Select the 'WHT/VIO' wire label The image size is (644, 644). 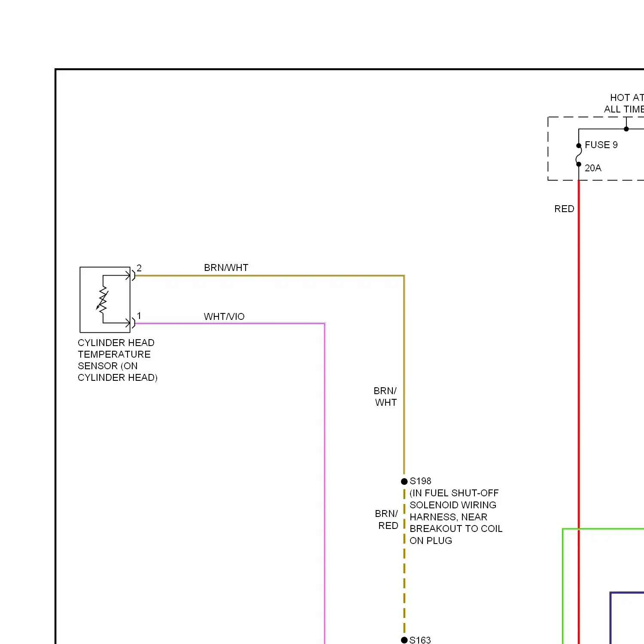click(x=224, y=317)
